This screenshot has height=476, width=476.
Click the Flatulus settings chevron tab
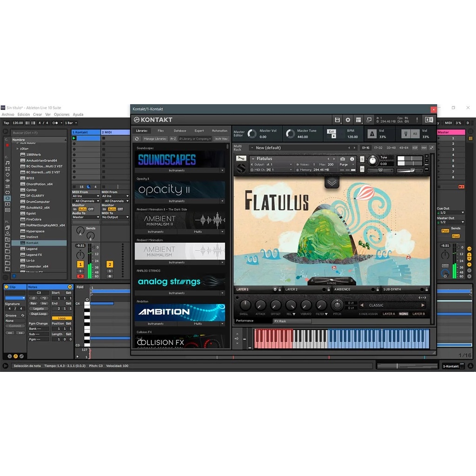pyautogui.click(x=331, y=182)
